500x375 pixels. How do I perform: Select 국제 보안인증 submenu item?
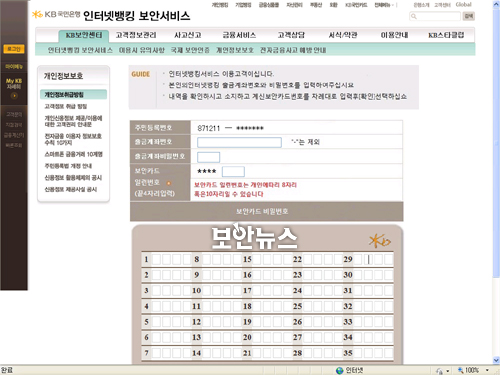[190, 50]
